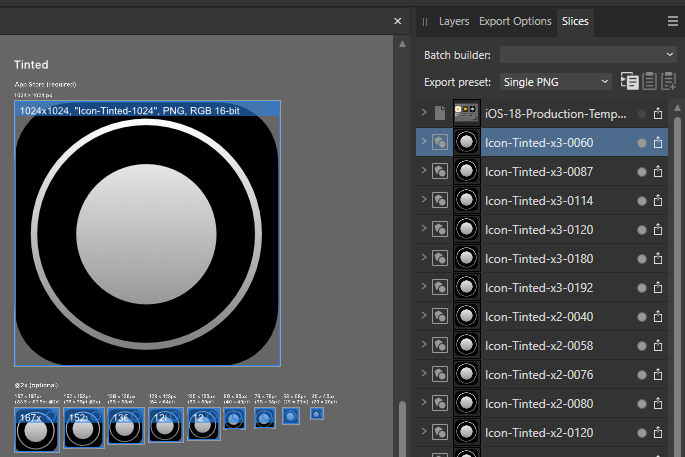The image size is (685, 457).
Task: Select the Icon-Tinted-x3-0192 slice name
Action: [x=539, y=288]
